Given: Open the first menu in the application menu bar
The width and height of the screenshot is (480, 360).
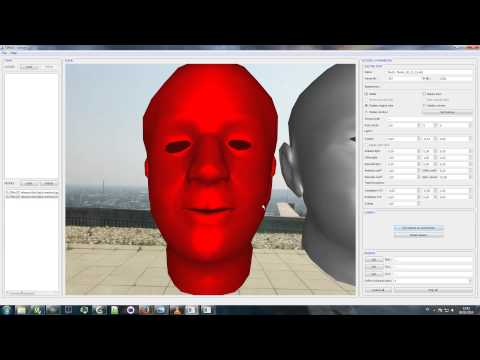Looking at the screenshot, I should click(x=4, y=53).
